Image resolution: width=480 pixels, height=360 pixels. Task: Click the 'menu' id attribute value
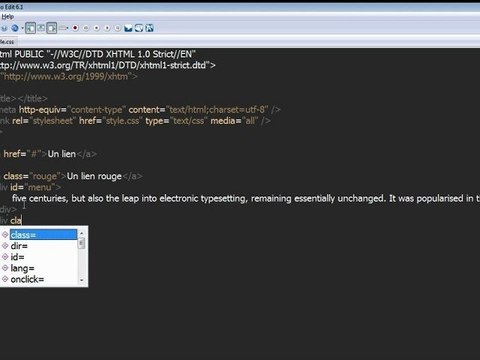(x=40, y=187)
